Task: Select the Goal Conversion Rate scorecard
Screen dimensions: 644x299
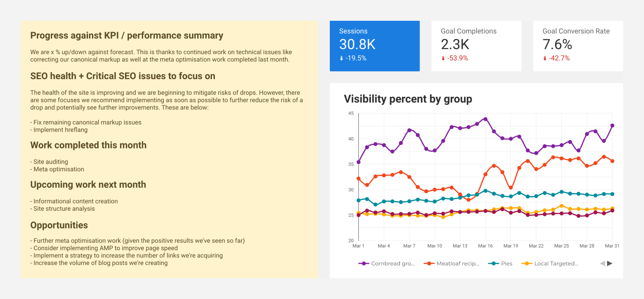Action: click(578, 46)
